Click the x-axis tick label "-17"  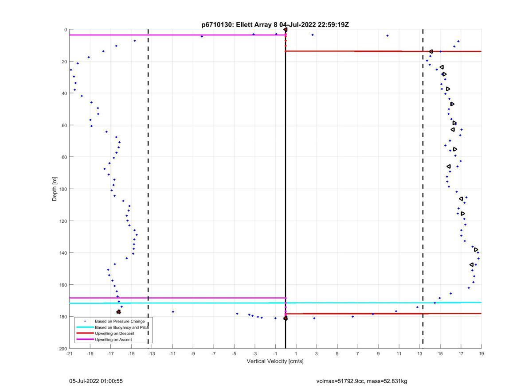pos(110,354)
